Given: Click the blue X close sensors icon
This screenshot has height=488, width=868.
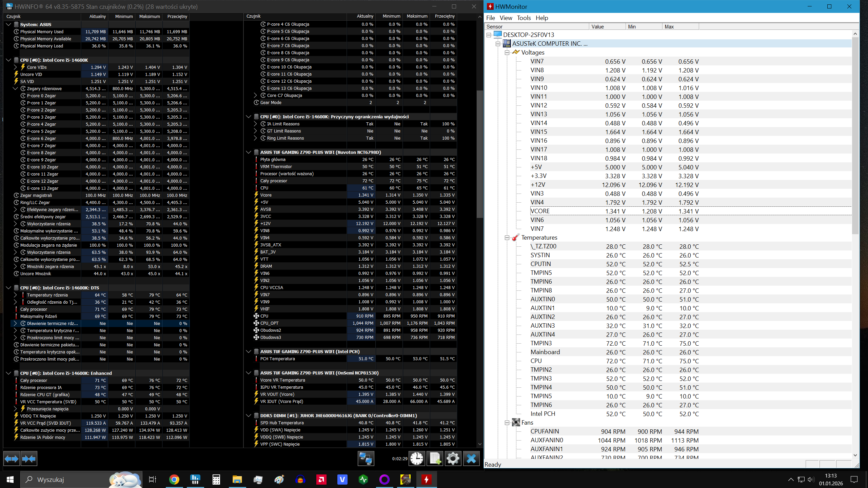Looking at the screenshot, I should pos(471,459).
